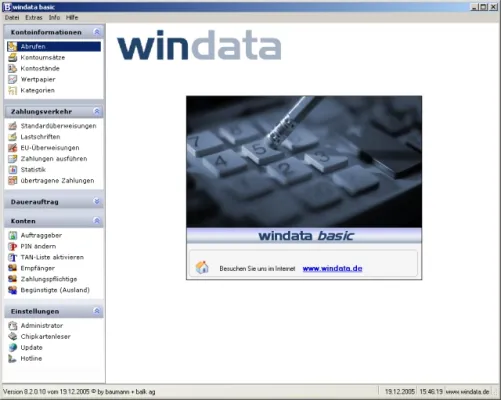
Task: Click the calculator splash image
Action: tap(304, 162)
